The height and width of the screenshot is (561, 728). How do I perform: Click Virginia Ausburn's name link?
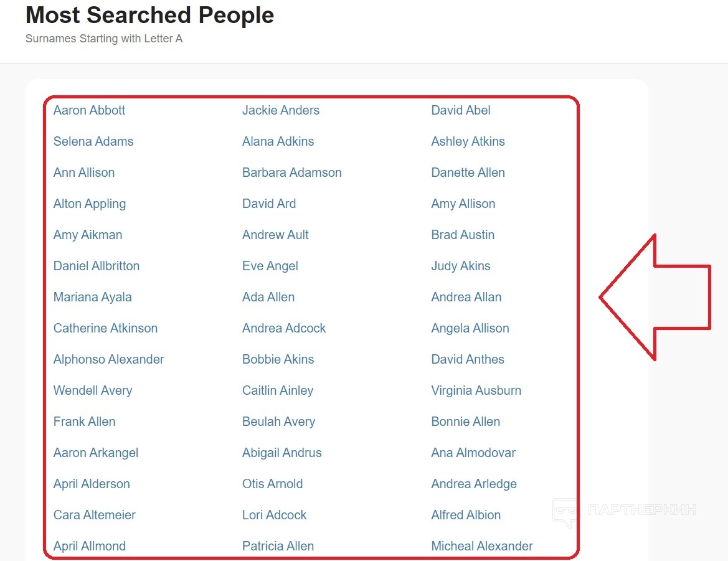[476, 390]
